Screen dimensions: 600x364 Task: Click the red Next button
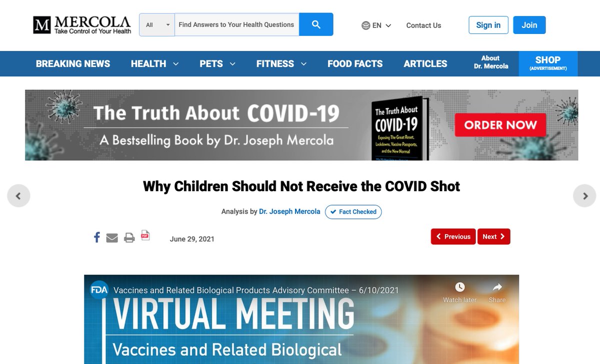click(494, 237)
